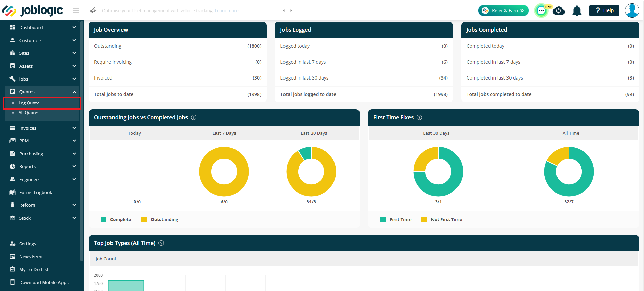This screenshot has width=644, height=291.
Task: Open the user profile avatar
Action: pos(632,10)
